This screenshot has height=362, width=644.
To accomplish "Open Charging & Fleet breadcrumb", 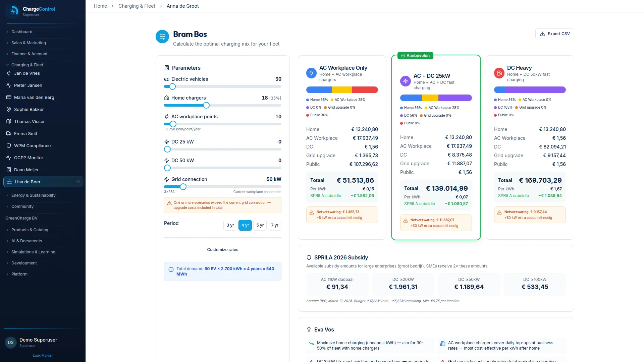I will coord(137,6).
